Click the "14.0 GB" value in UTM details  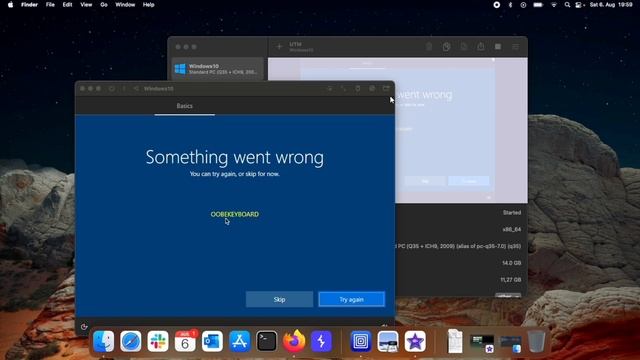pos(511,263)
